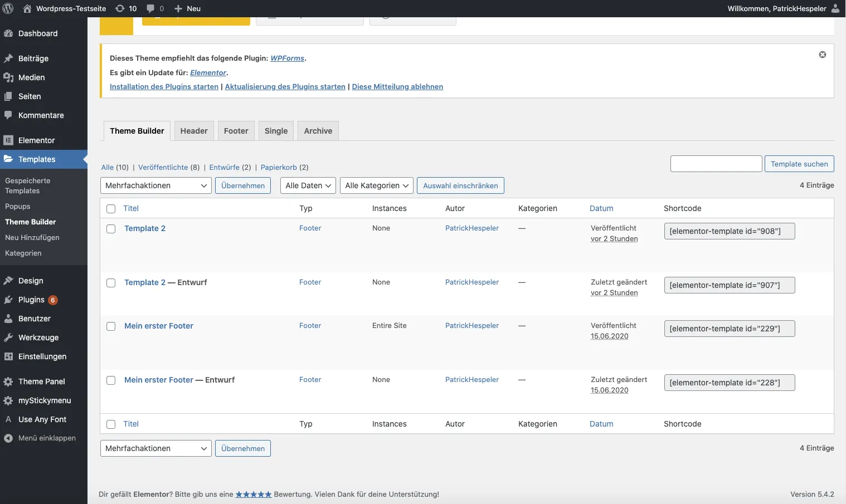Dismiss the plugin notice with the X icon

click(x=823, y=55)
